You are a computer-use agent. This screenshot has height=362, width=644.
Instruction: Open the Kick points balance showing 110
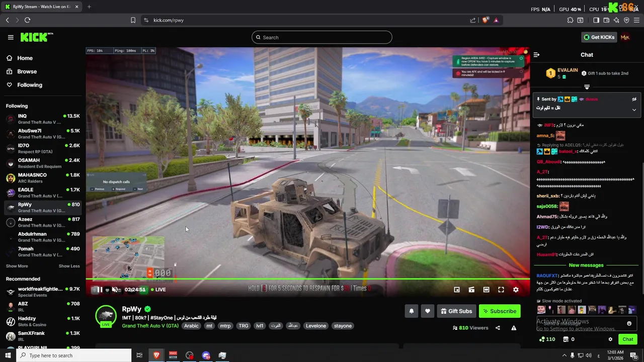tap(547, 339)
